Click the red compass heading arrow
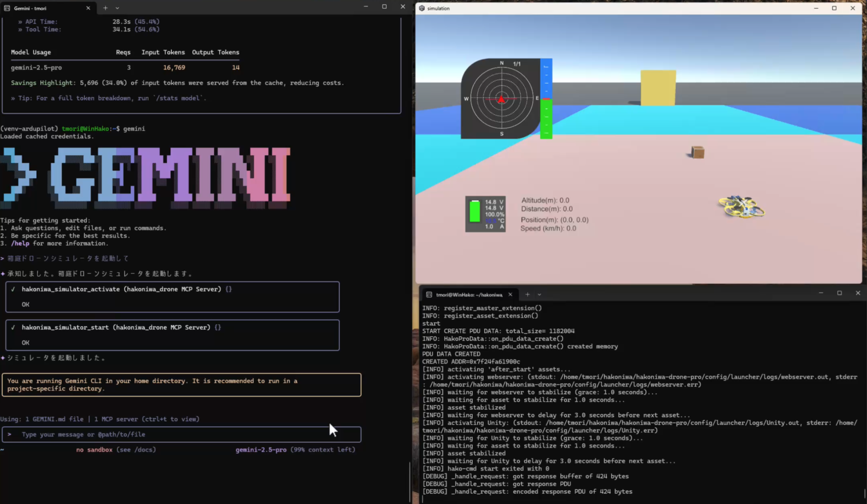Screen dimensions: 867x504 [501, 99]
